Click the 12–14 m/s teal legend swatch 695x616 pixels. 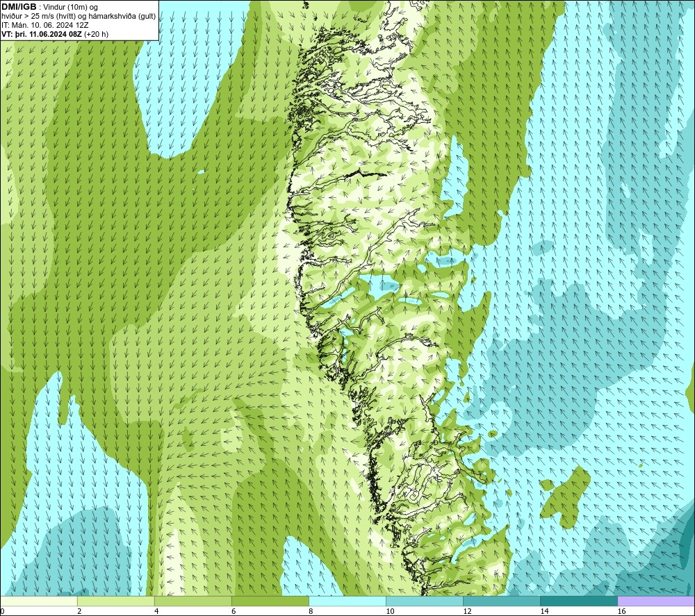point(502,601)
